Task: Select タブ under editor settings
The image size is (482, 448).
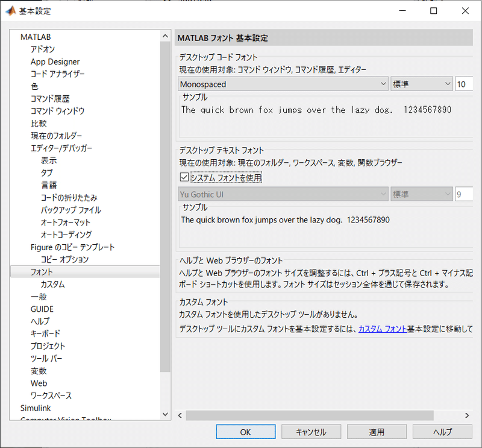Action: [x=47, y=172]
